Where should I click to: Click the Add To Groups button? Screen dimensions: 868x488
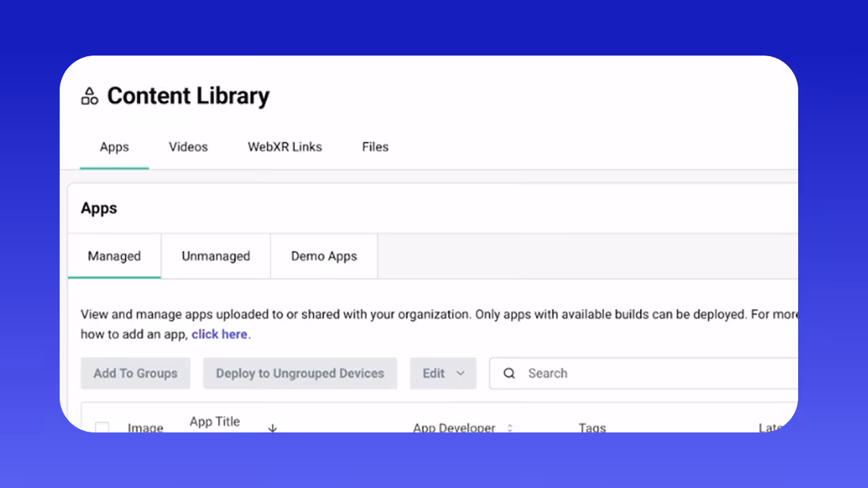click(136, 373)
